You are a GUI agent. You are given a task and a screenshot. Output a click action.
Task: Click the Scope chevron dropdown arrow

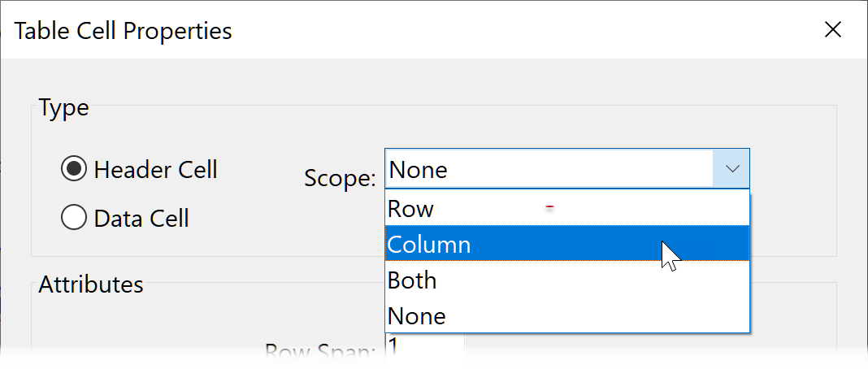click(731, 169)
